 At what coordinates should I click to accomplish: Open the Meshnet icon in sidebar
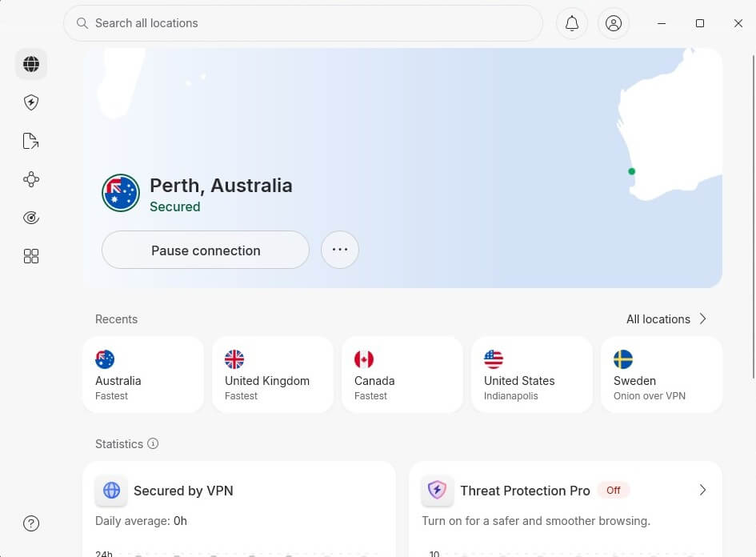pyautogui.click(x=31, y=179)
